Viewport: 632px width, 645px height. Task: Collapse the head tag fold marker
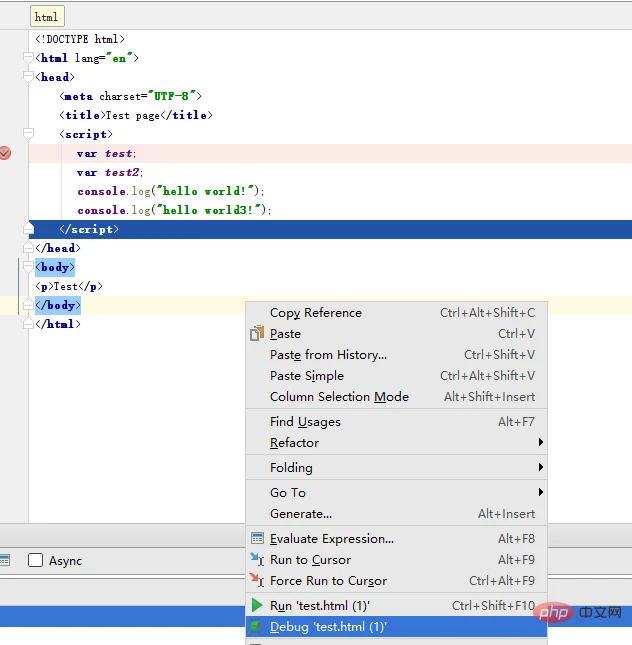point(30,77)
